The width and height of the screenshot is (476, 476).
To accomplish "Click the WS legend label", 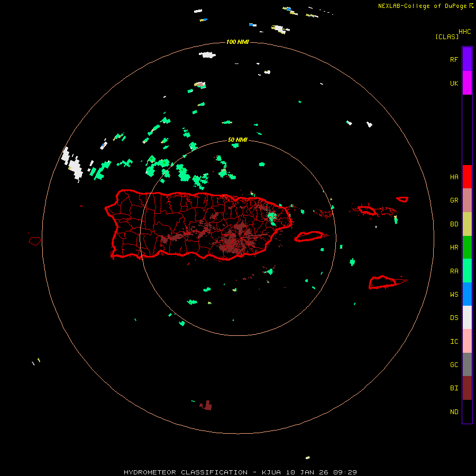I will 454,294.
